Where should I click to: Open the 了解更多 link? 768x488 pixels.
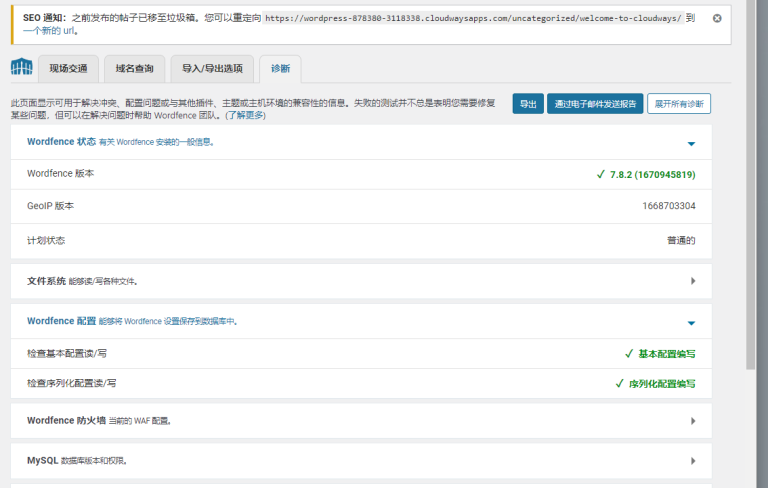point(246,116)
